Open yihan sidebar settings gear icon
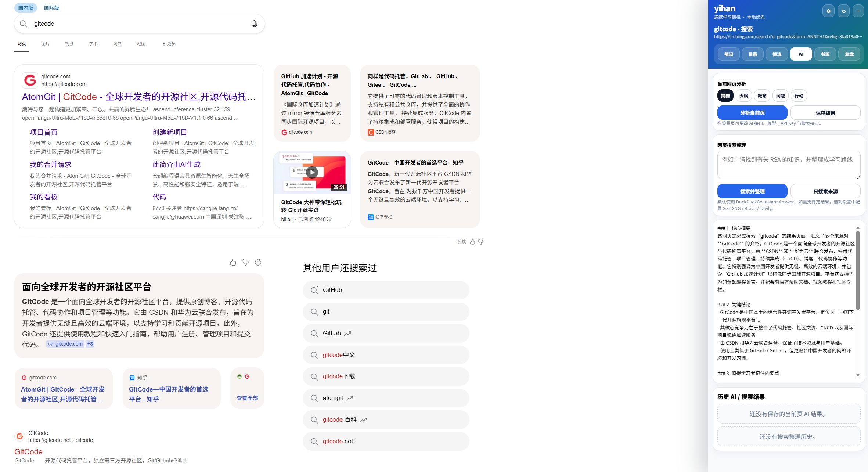 pos(828,11)
